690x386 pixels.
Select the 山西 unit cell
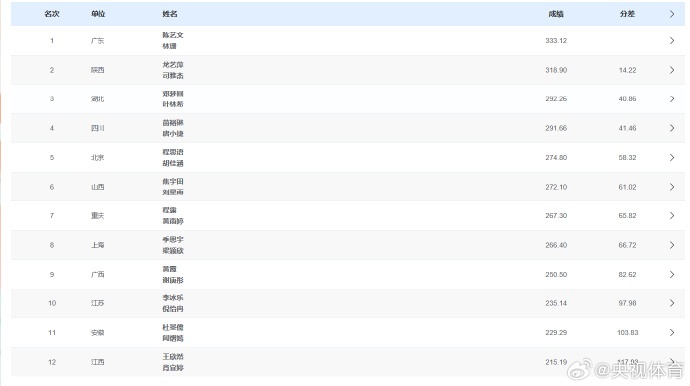98,187
